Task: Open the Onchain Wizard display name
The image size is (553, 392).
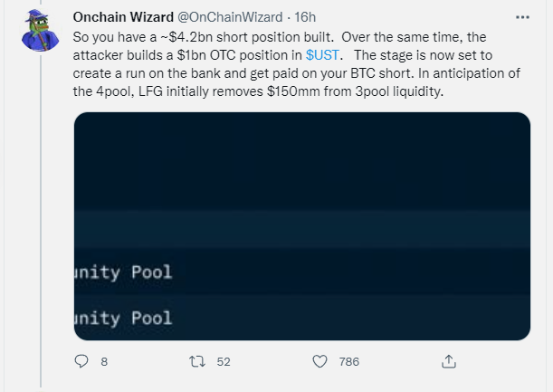Action: point(123,18)
